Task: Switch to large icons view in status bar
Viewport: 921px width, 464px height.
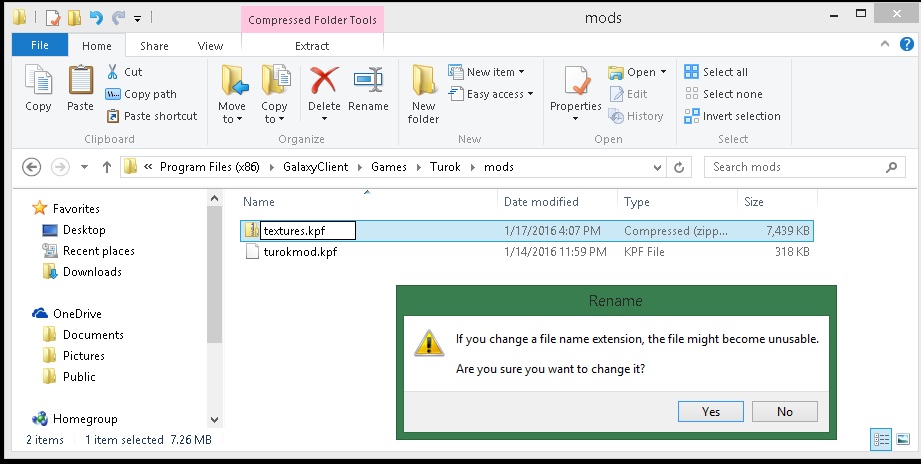Action: [903, 439]
